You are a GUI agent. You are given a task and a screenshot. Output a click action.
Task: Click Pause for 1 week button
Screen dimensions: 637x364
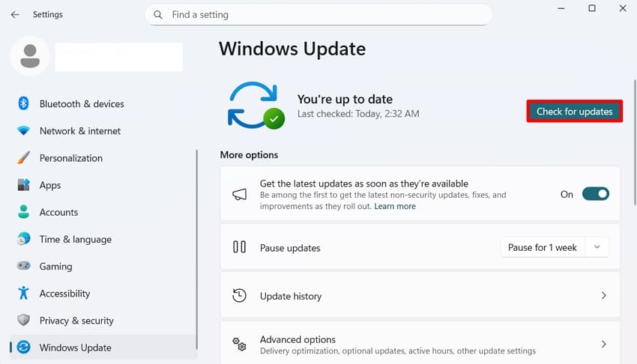coord(543,247)
